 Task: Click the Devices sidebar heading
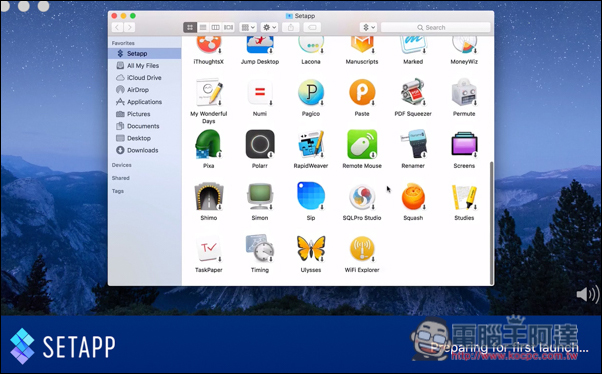pyautogui.click(x=122, y=165)
